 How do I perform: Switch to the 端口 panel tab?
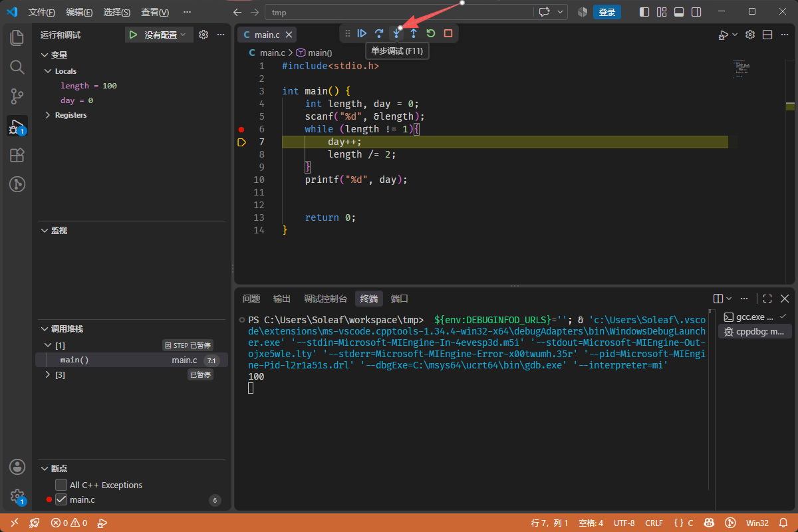click(x=400, y=299)
